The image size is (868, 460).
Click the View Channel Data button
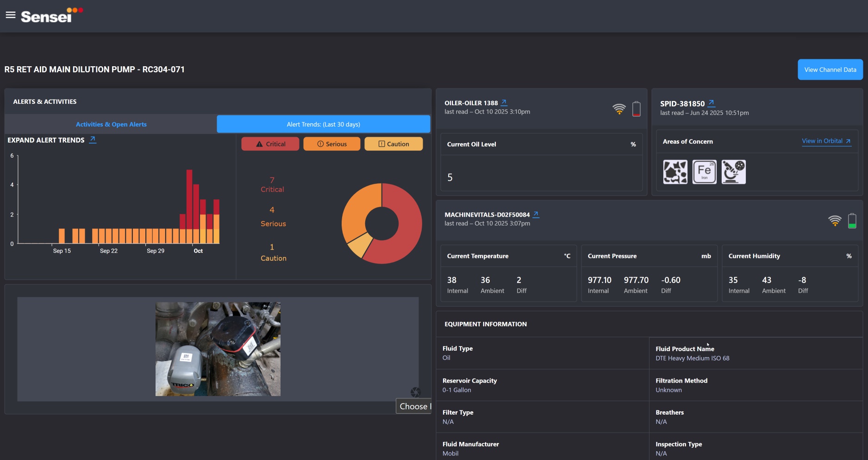(830, 69)
